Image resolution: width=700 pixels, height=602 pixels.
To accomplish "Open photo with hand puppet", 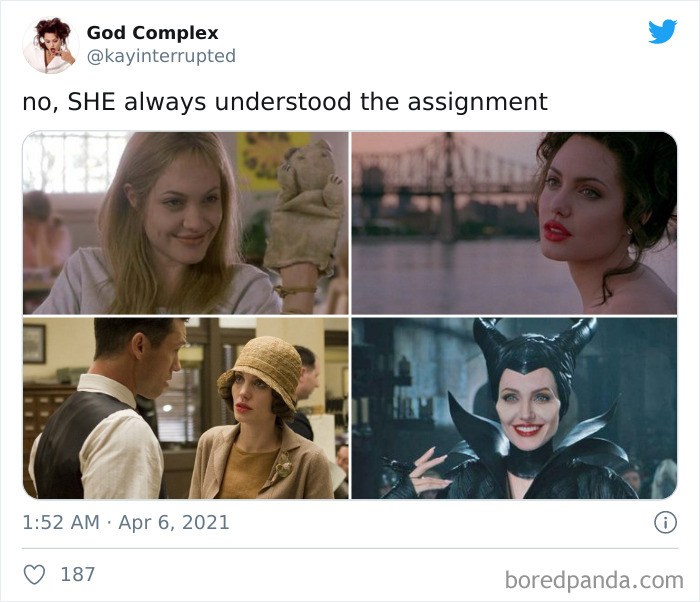I will 186,223.
